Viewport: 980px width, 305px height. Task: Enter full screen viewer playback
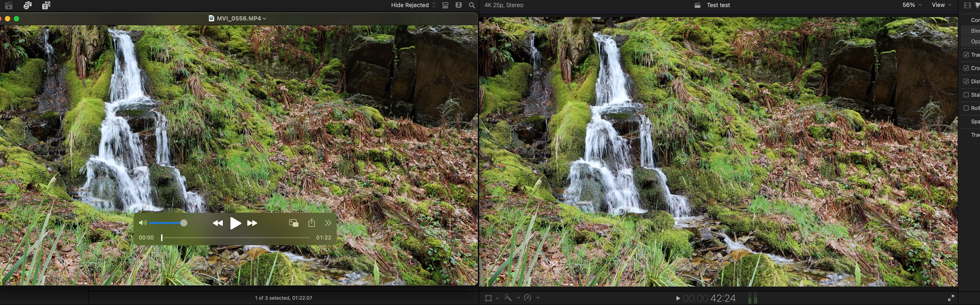[951, 298]
